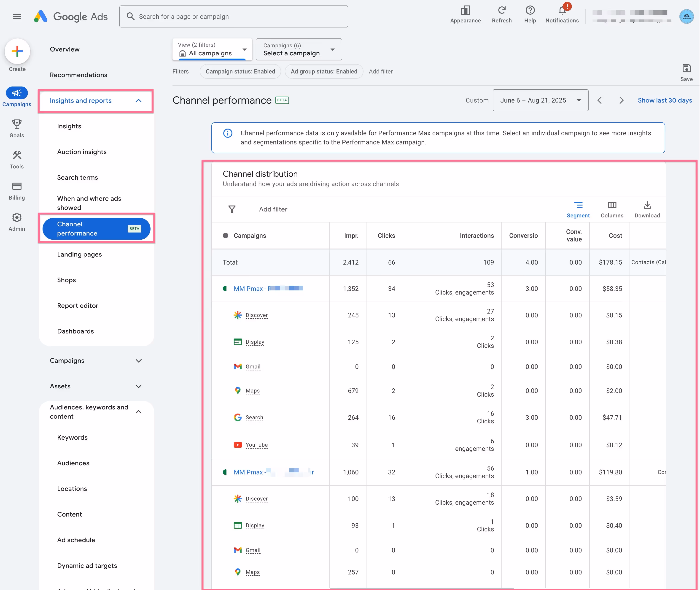Open Search terms report
The width and height of the screenshot is (700, 590).
click(x=78, y=178)
